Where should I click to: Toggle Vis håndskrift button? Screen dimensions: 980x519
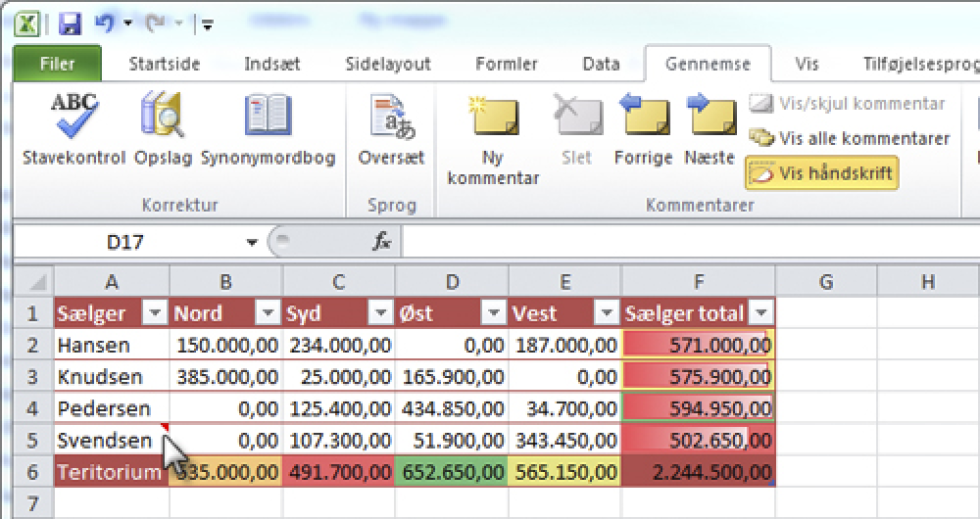820,173
